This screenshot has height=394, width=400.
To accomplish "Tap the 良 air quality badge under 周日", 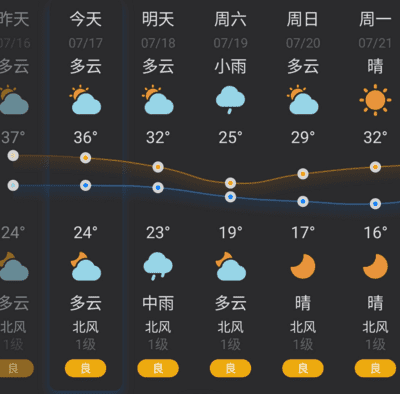I will point(303,368).
